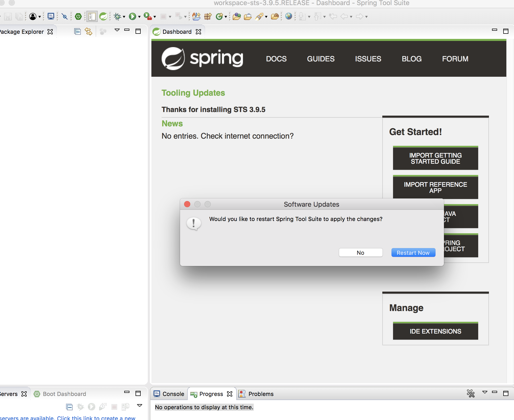The width and height of the screenshot is (514, 420).
Task: Close the Dashboard tab
Action: (x=198, y=32)
